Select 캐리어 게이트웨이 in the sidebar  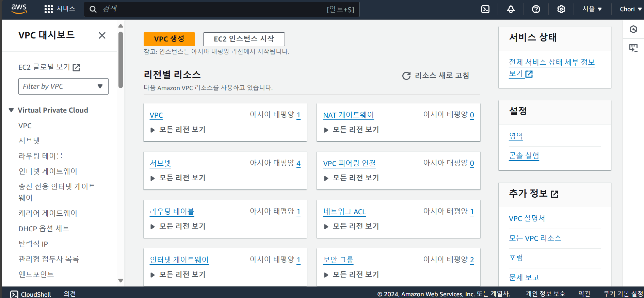tap(48, 213)
